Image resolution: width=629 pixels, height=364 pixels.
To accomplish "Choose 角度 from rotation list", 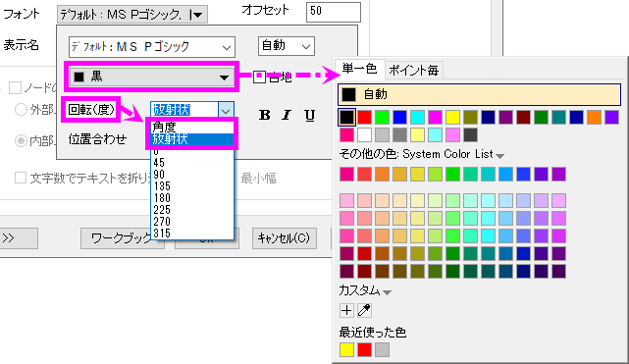I will coord(191,128).
